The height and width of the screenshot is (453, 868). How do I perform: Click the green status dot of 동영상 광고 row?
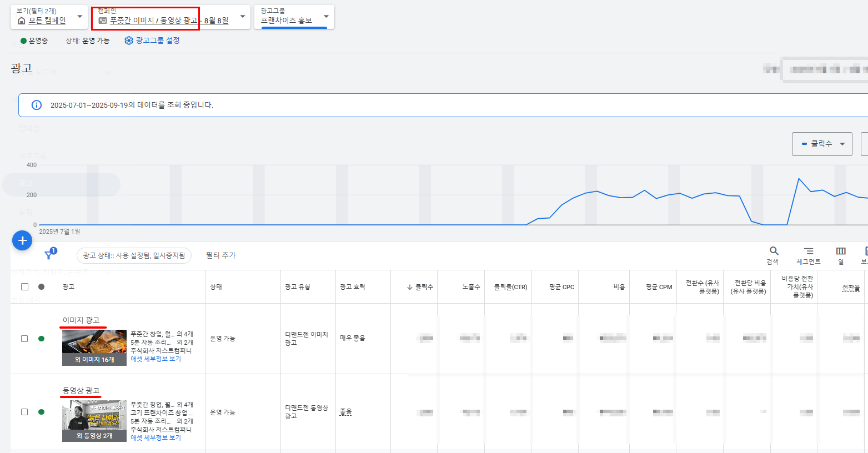41,412
